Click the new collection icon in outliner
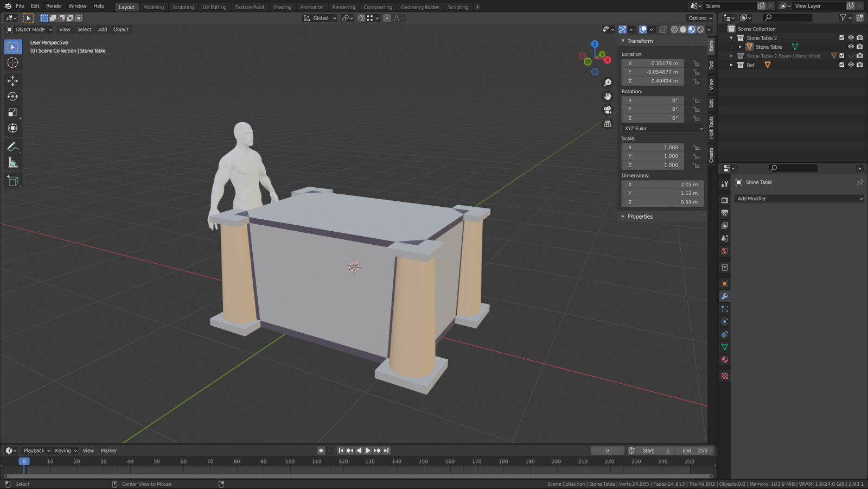This screenshot has width=868, height=489. 860,18
